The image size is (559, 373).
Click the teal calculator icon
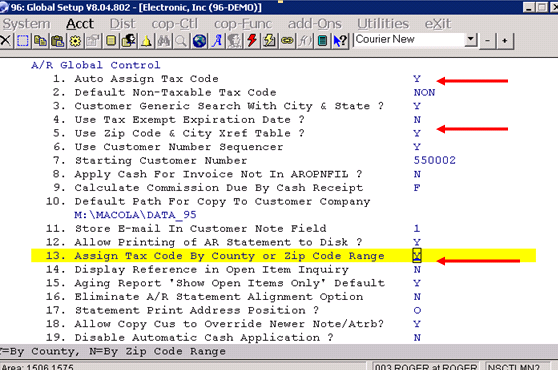(322, 41)
